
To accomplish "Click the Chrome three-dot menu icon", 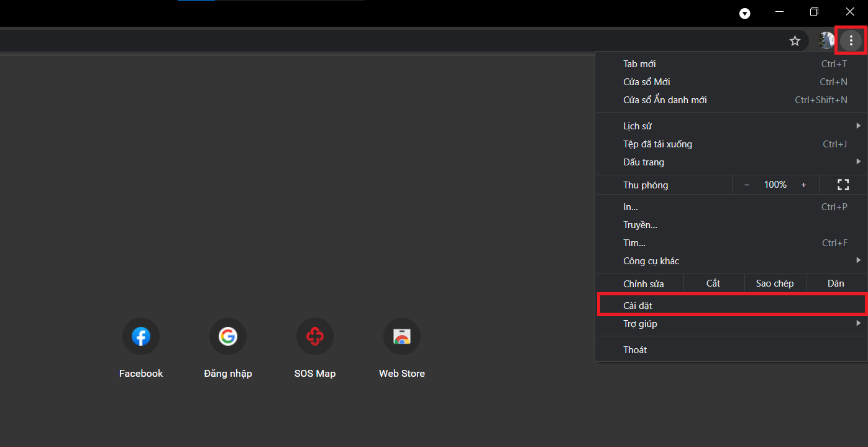I will (x=851, y=41).
